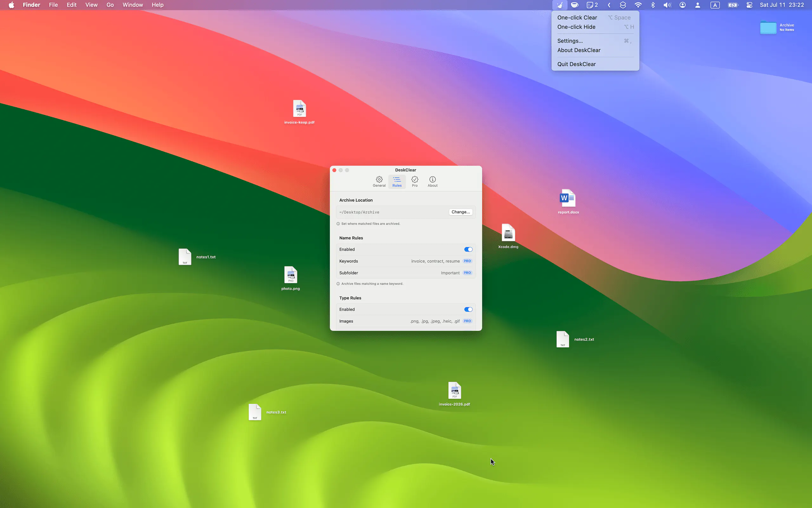Click the Important subfolder value
Screen dimensions: 812x508
pos(450,273)
